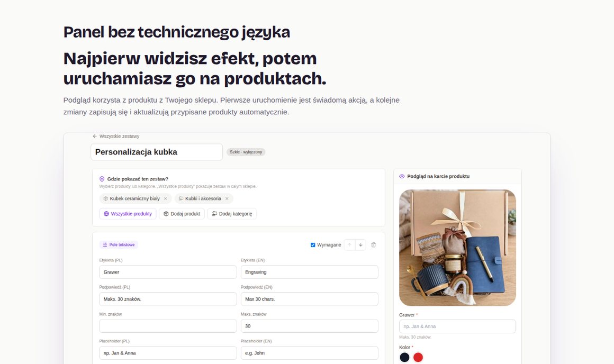This screenshot has width=614, height=364.
Task: Remove the Kubki i akcesoria chip
Action: click(227, 198)
